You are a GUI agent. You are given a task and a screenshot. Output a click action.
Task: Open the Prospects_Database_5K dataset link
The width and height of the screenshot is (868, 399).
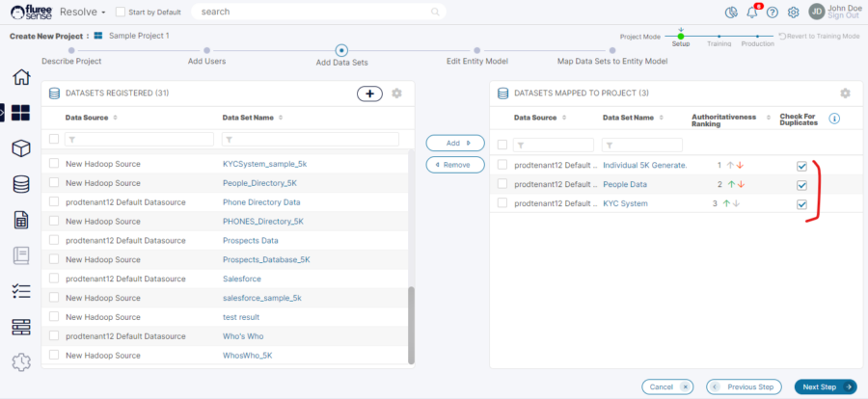pyautogui.click(x=266, y=259)
